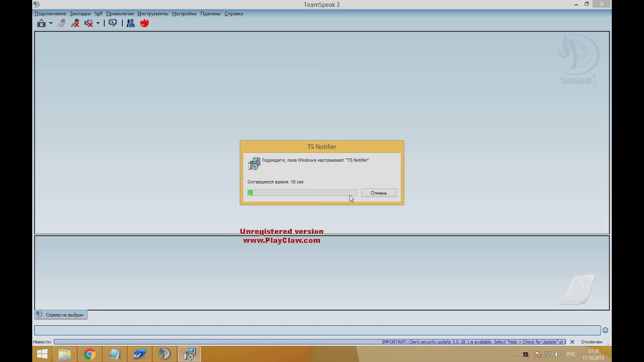Open the Self menu
The image size is (644, 362).
tap(99, 14)
